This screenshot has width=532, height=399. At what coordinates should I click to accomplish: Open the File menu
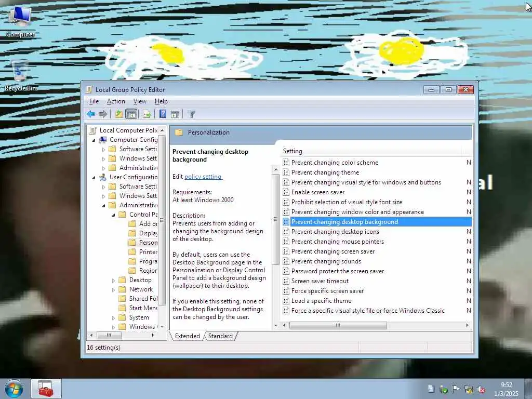point(94,101)
